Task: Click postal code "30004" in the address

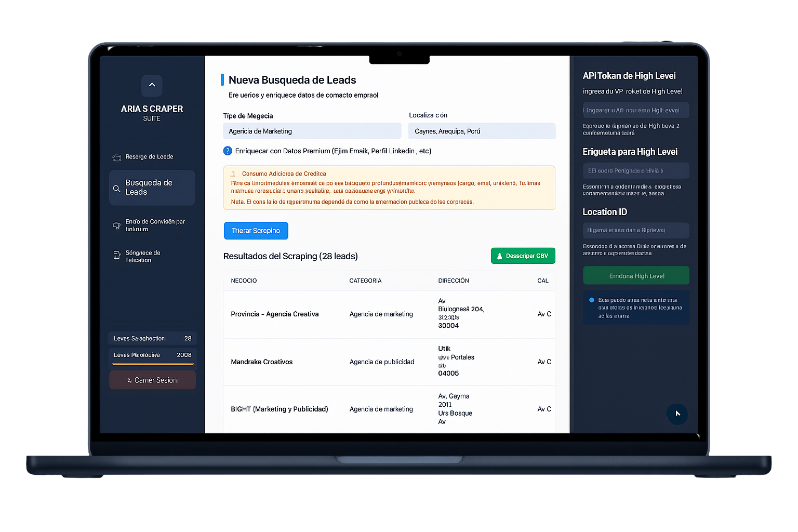Action: [448, 326]
